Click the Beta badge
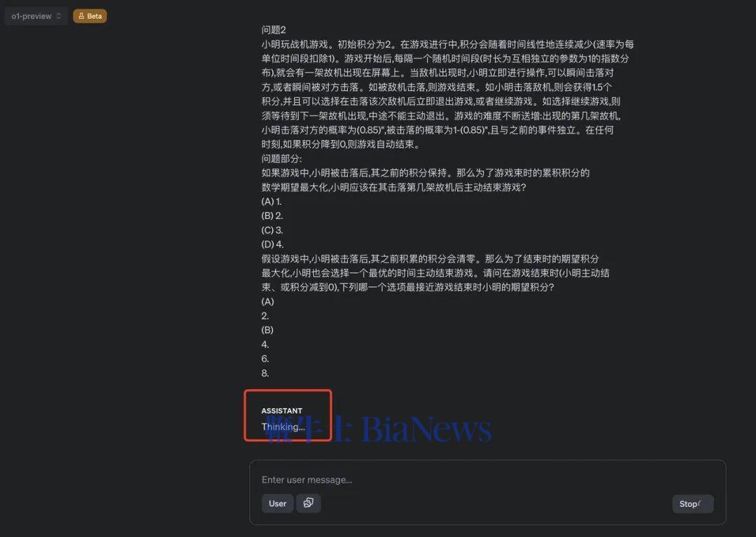The height and width of the screenshot is (537, 756). point(90,16)
